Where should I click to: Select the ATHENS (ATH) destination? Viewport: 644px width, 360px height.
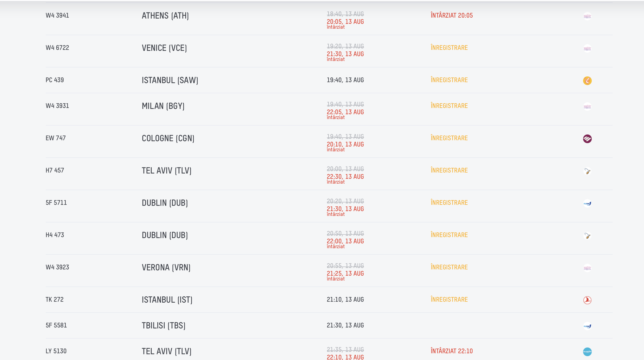(x=165, y=16)
